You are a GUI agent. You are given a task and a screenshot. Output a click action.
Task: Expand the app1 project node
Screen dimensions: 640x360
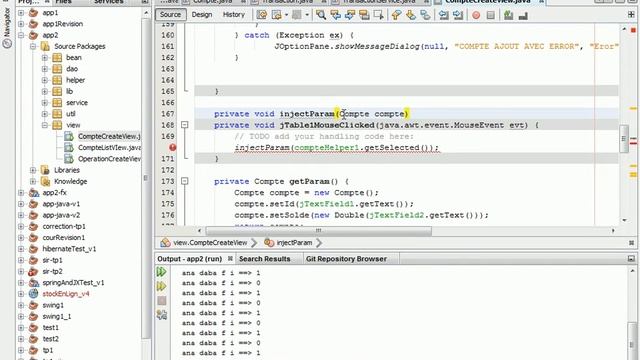21,13
